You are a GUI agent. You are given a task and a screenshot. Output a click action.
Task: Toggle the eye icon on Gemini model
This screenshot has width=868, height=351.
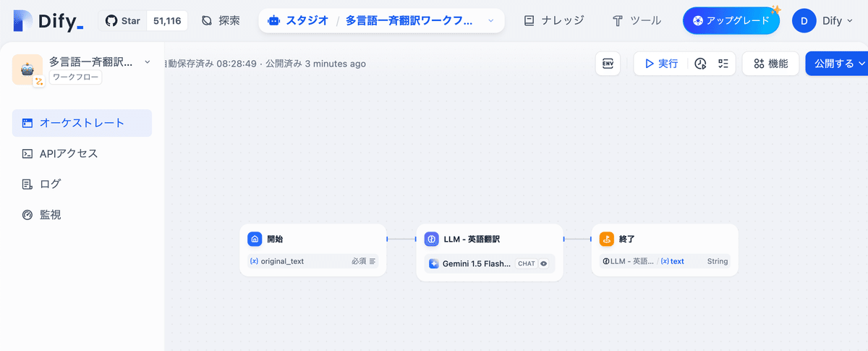coord(544,263)
